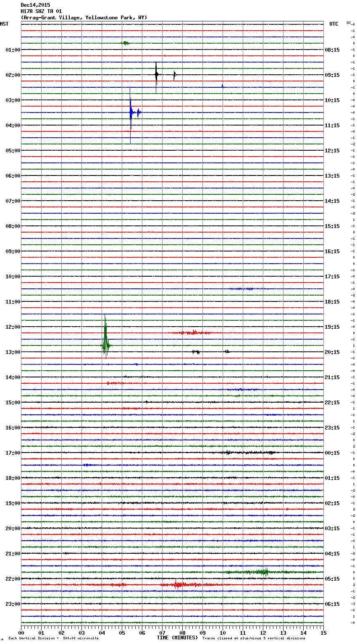Image resolution: width=357 pixels, height=644 pixels.
Task: Select the 12:00 MST row label
Action: [13, 327]
